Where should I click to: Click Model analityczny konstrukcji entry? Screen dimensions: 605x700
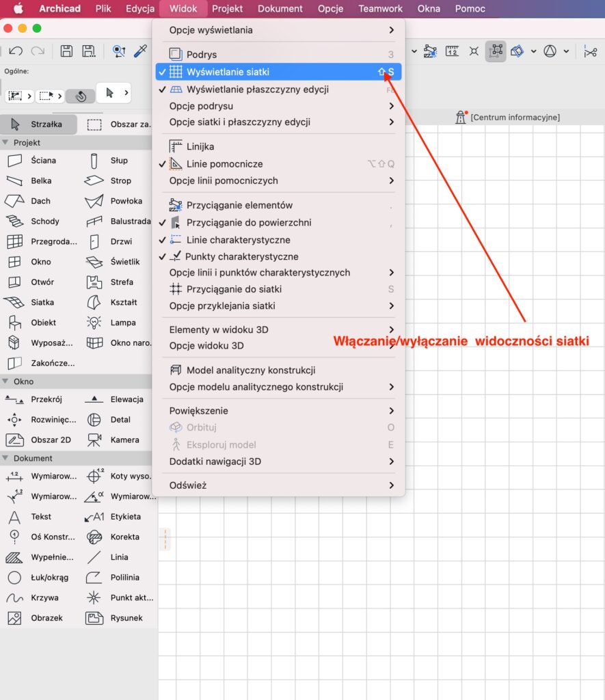click(x=278, y=370)
